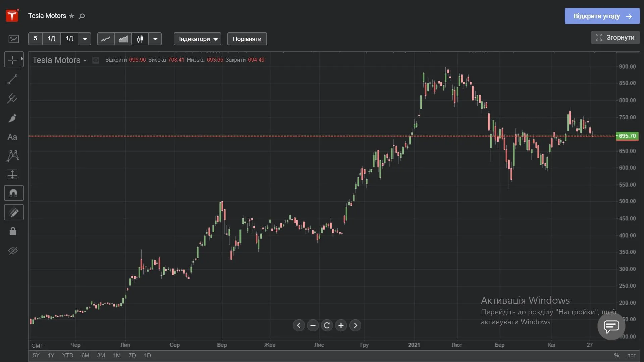The image size is (644, 362).
Task: Zoom in chart with plus button
Action: click(341, 325)
